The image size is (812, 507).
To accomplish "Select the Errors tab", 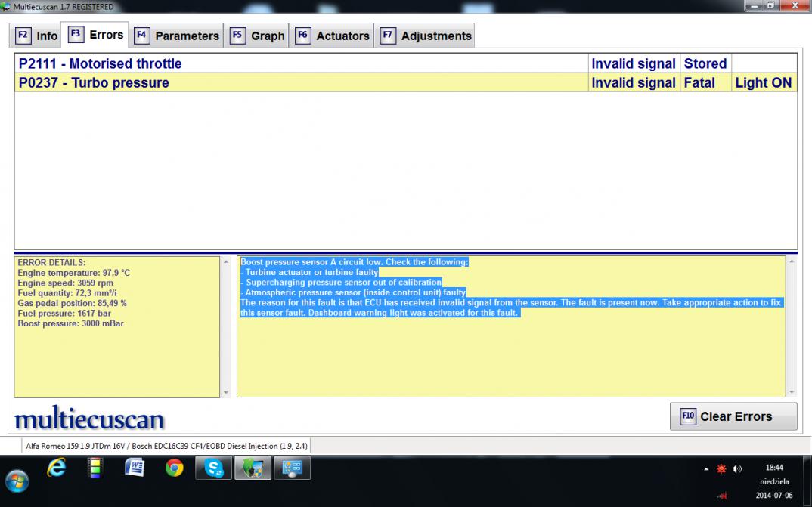I will (x=95, y=35).
